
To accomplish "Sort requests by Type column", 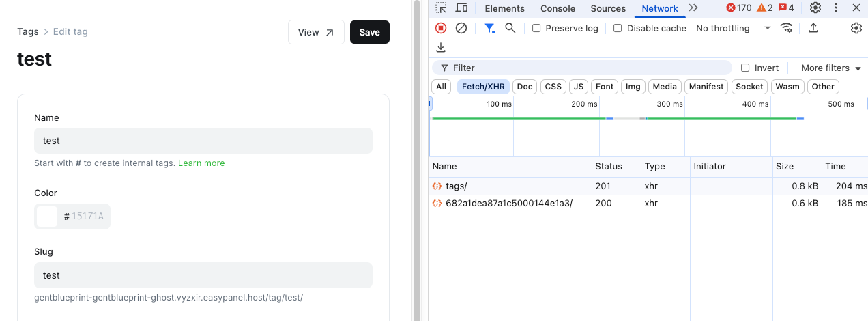I will coord(666,167).
